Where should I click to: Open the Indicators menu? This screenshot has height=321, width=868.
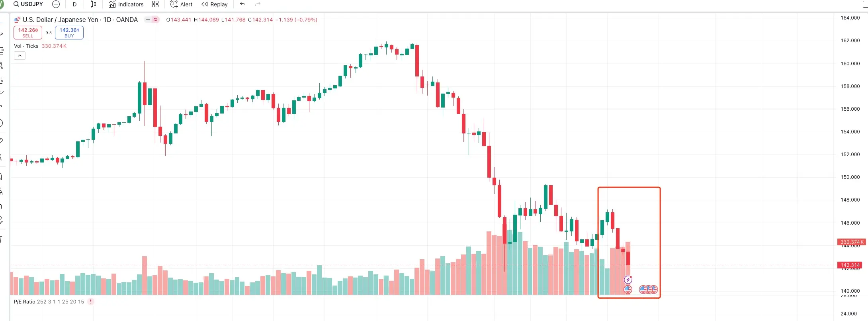(x=126, y=4)
